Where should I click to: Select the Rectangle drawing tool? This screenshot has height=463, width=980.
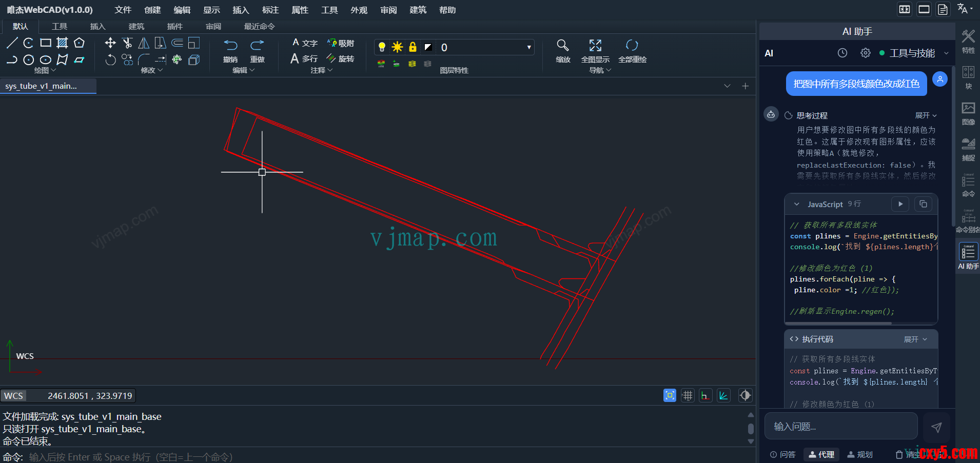point(46,43)
